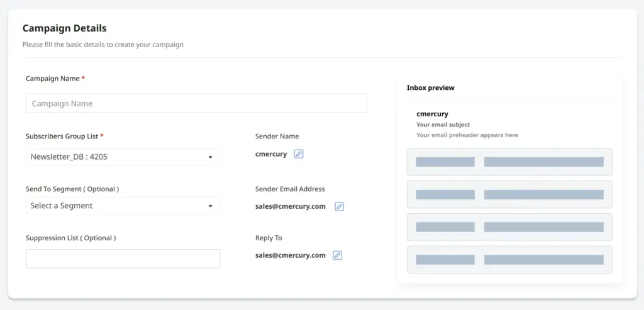Click the Campaign Details heading
The height and width of the screenshot is (310, 644).
tap(65, 28)
